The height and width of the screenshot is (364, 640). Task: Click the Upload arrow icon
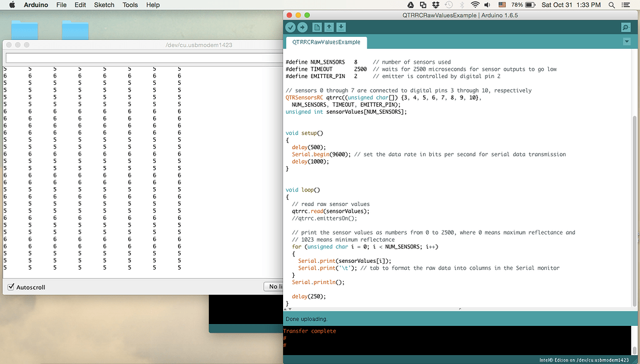point(302,27)
